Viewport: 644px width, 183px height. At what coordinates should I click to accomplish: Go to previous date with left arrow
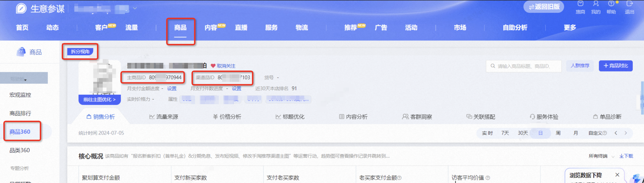click(x=616, y=133)
